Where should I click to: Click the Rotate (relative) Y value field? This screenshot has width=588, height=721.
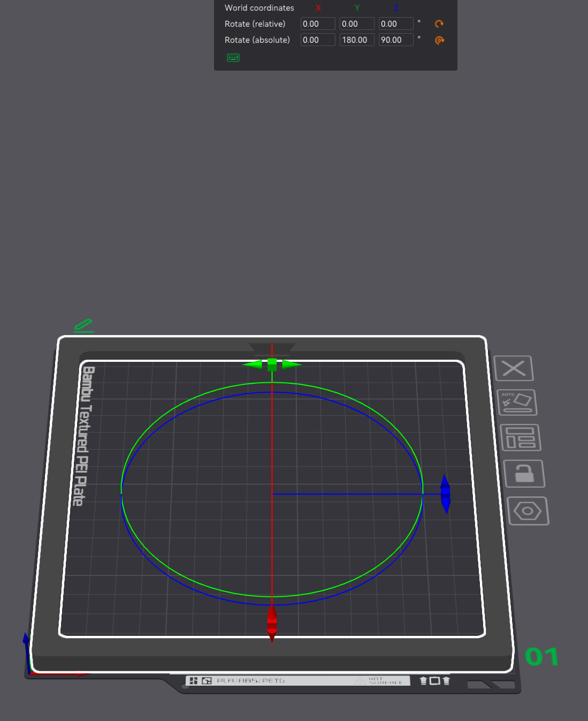point(357,24)
